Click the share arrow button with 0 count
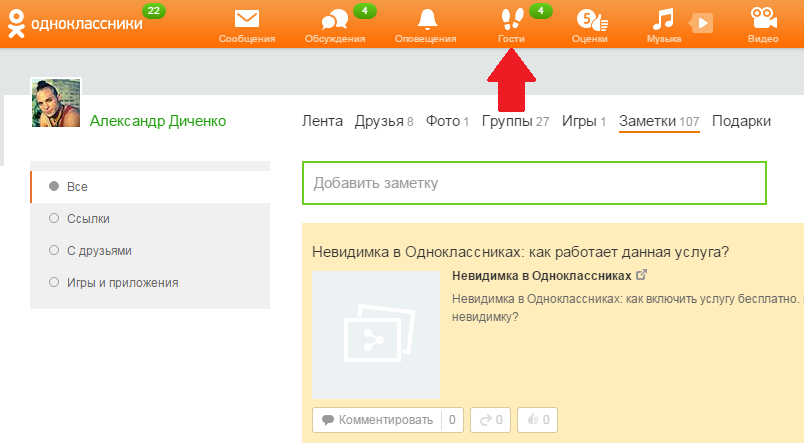 point(490,420)
